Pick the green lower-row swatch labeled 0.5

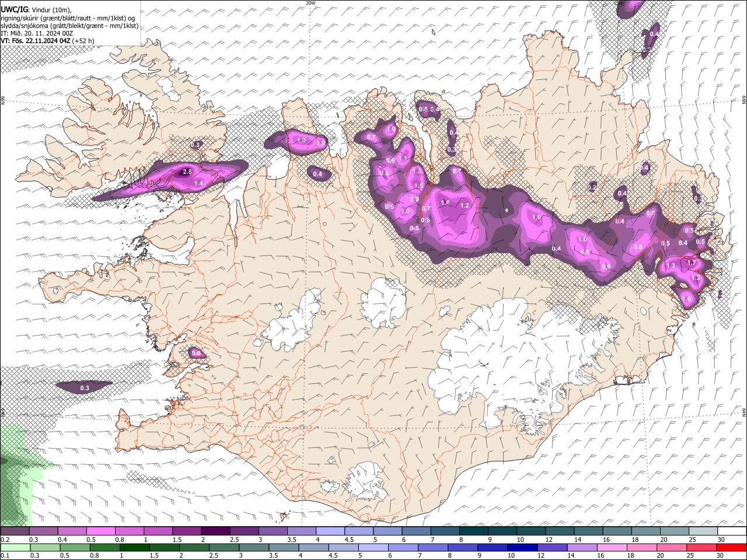(x=75, y=547)
